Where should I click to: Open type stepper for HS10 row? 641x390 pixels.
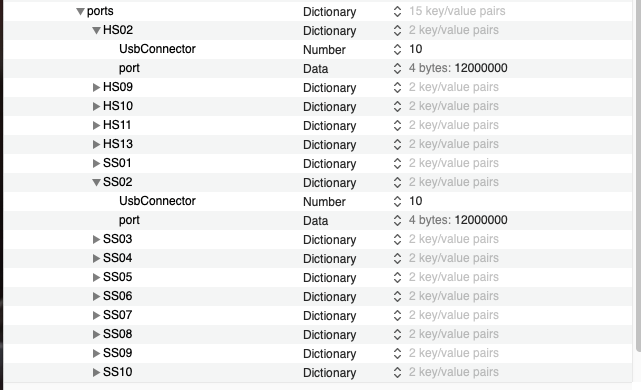pyautogui.click(x=397, y=106)
